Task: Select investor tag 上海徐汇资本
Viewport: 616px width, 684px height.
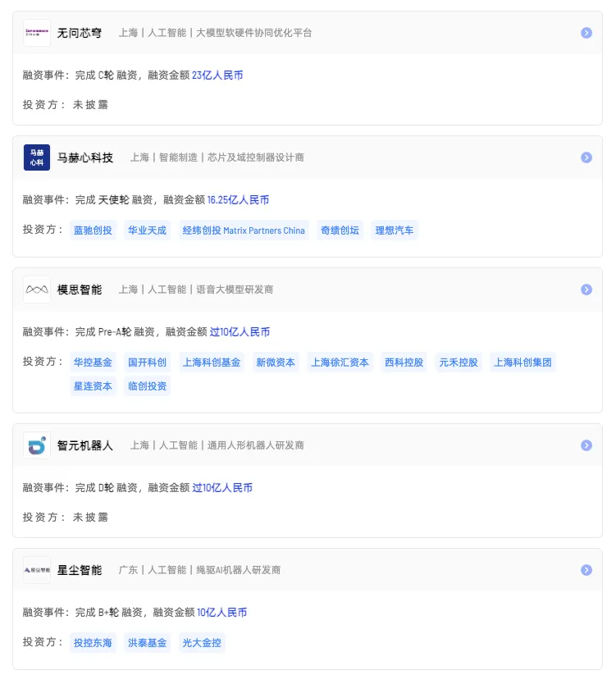Action: pyautogui.click(x=340, y=362)
